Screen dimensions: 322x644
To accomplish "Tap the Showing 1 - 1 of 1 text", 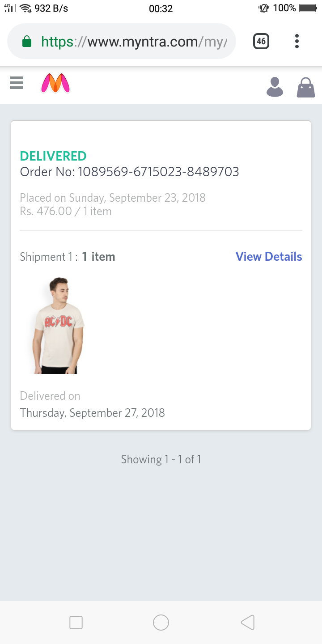I will coord(161,459).
